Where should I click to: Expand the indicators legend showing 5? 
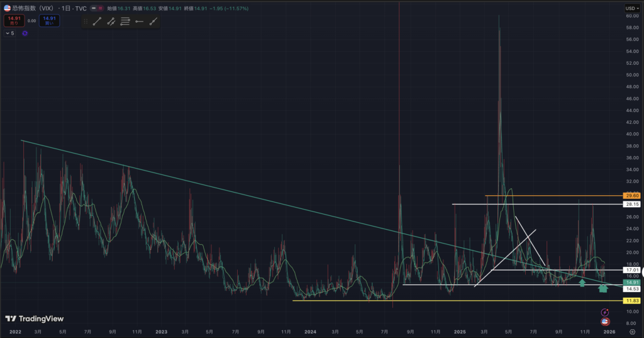point(9,33)
